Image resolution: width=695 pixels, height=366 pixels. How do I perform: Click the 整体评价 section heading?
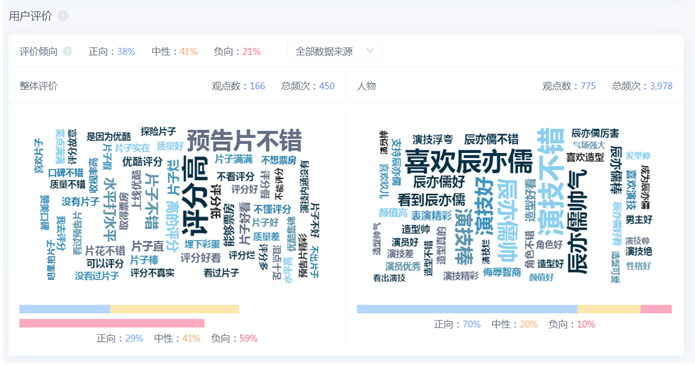coord(39,86)
